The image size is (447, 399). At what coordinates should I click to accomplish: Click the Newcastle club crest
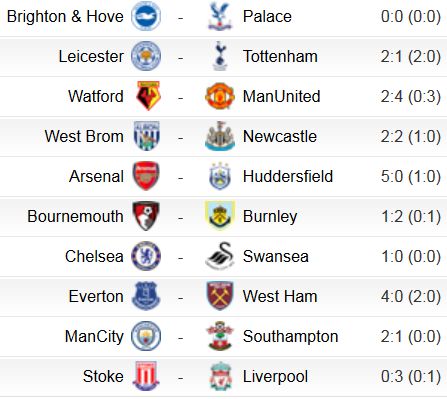(220, 136)
